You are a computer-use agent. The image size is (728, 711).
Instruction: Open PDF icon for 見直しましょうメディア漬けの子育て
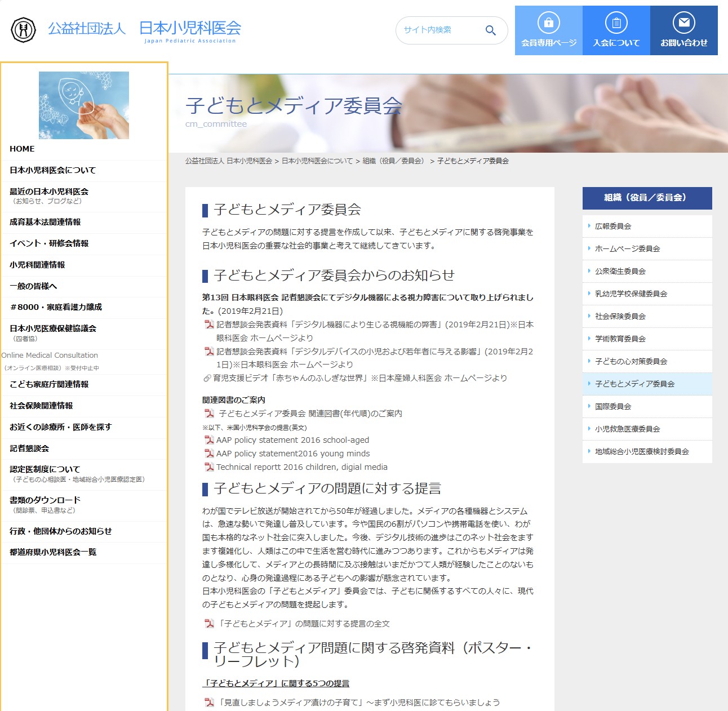(209, 703)
